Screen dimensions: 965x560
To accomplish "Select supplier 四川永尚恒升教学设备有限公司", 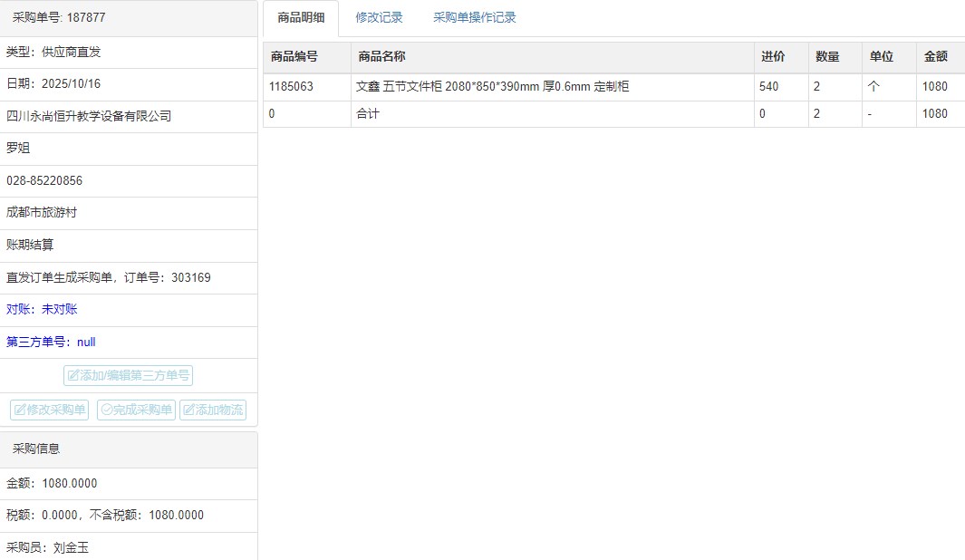I will [89, 116].
